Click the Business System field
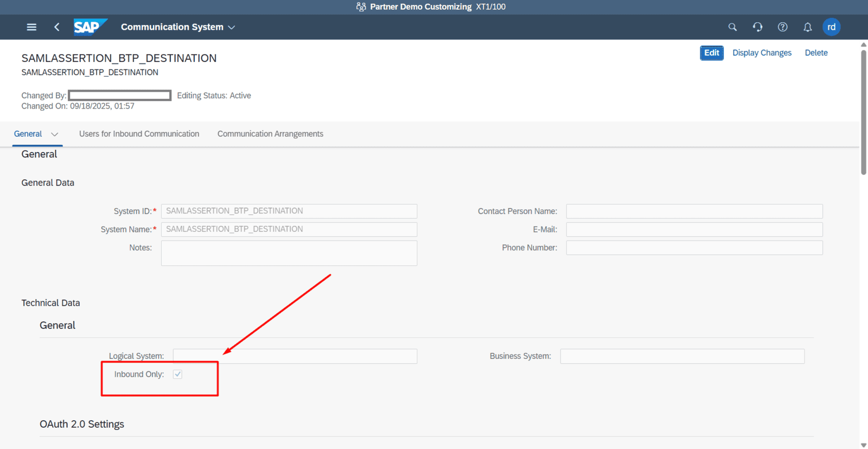This screenshot has width=868, height=449. coord(682,356)
